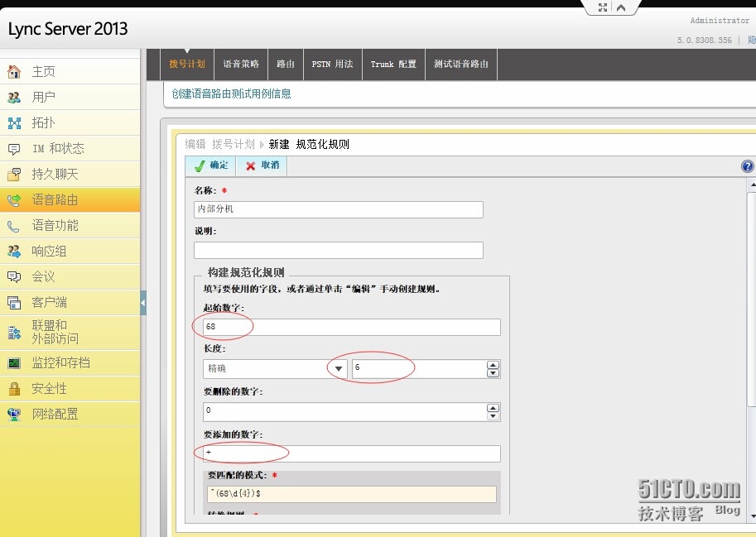Open the 精确 length type dropdown

[339, 369]
